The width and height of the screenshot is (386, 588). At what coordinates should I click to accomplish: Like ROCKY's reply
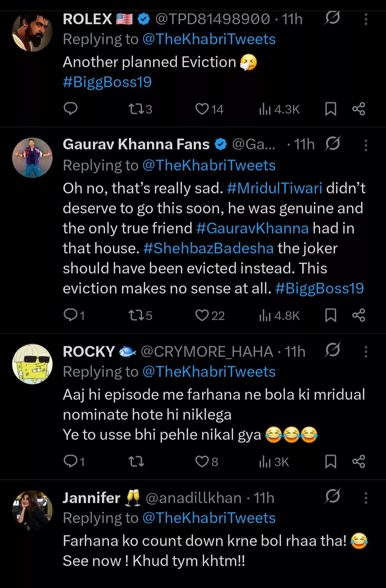203,461
